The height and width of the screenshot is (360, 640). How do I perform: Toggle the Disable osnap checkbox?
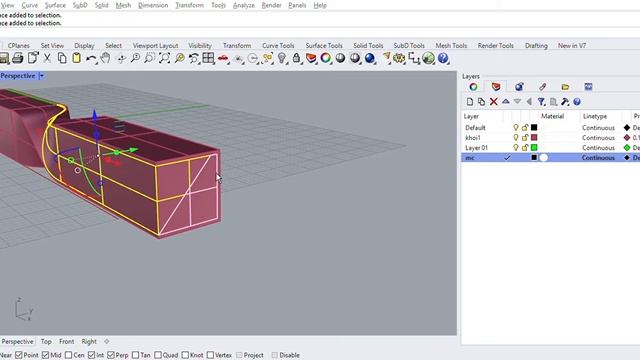(274, 355)
